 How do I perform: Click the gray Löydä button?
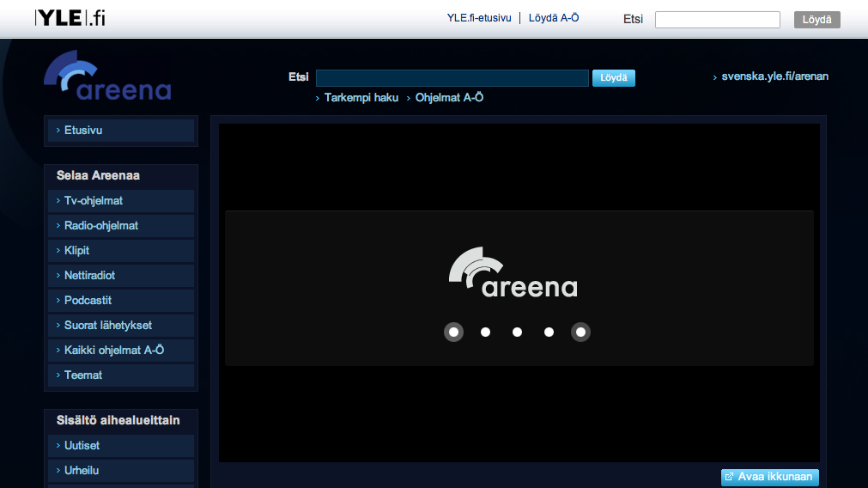tap(817, 20)
